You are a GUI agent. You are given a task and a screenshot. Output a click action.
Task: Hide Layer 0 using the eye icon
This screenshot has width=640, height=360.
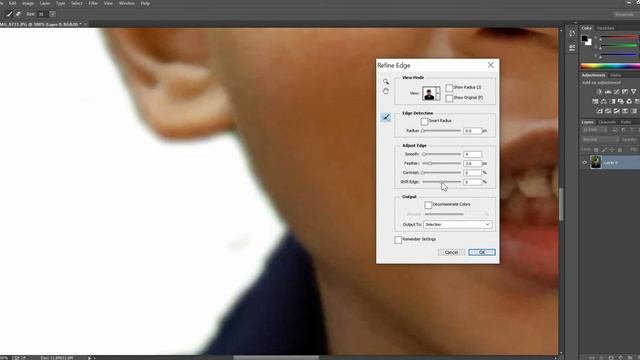[x=584, y=162]
